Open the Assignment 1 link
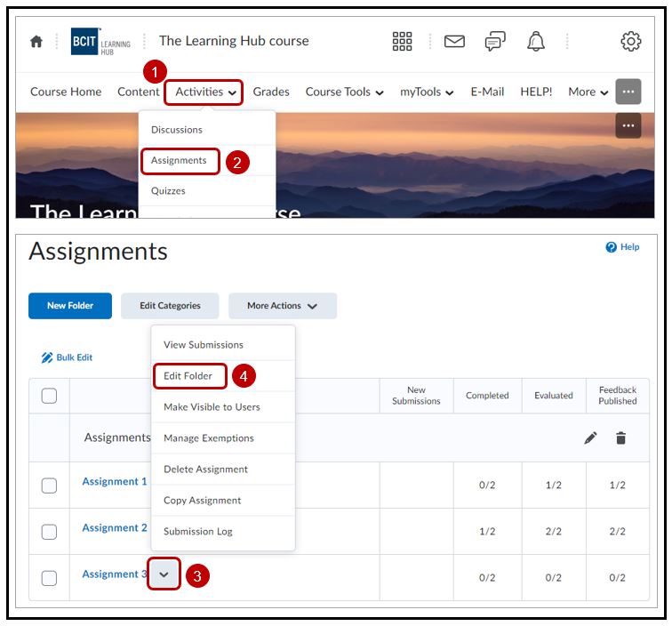The height and width of the screenshot is (626, 672). (x=115, y=482)
